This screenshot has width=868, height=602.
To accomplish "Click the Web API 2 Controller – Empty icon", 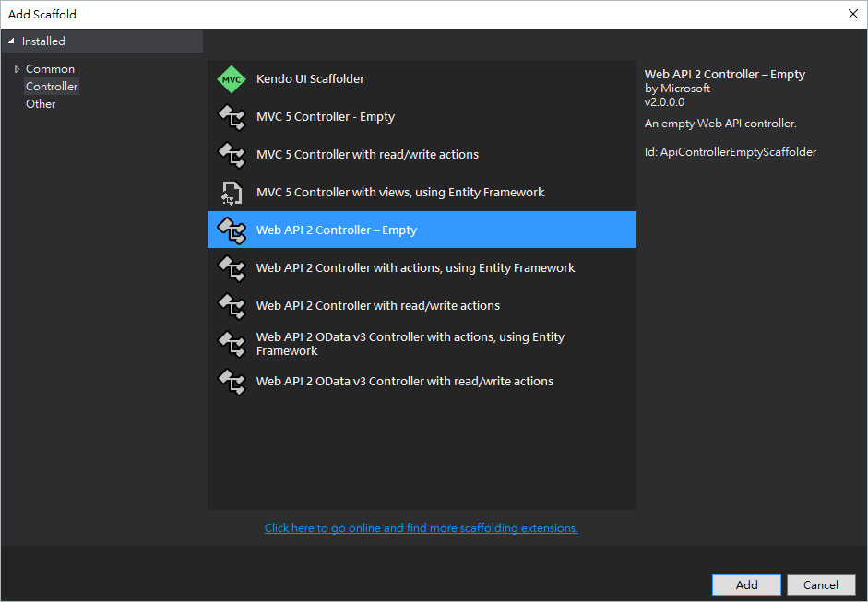I will click(232, 230).
